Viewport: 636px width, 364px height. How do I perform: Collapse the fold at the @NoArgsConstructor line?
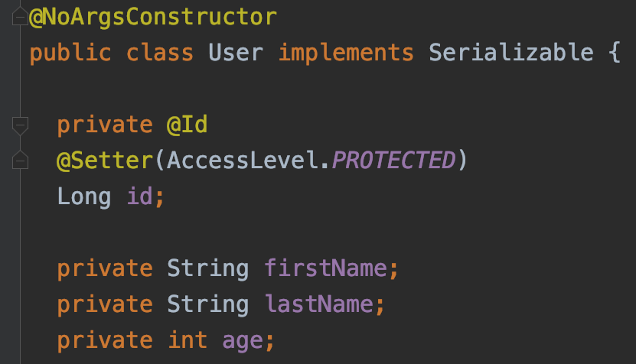21,17
